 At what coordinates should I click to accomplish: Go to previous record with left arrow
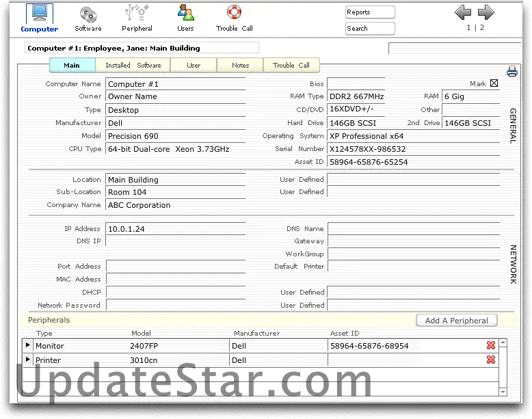point(463,12)
